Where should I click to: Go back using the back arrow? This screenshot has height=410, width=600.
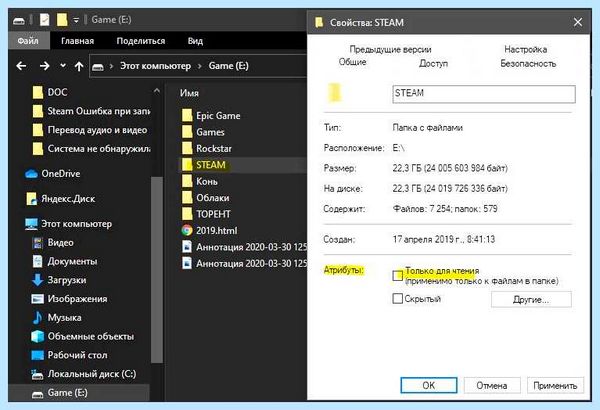point(21,66)
